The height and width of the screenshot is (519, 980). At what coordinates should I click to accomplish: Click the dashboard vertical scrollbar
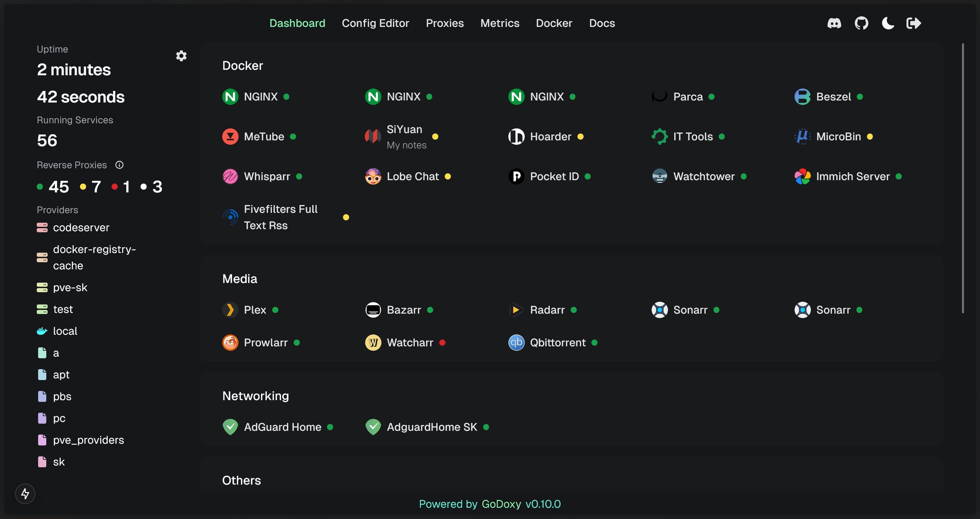pos(963,179)
